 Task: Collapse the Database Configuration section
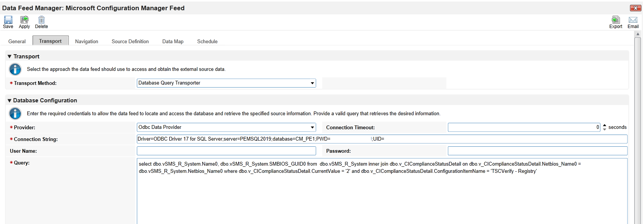tap(9, 100)
